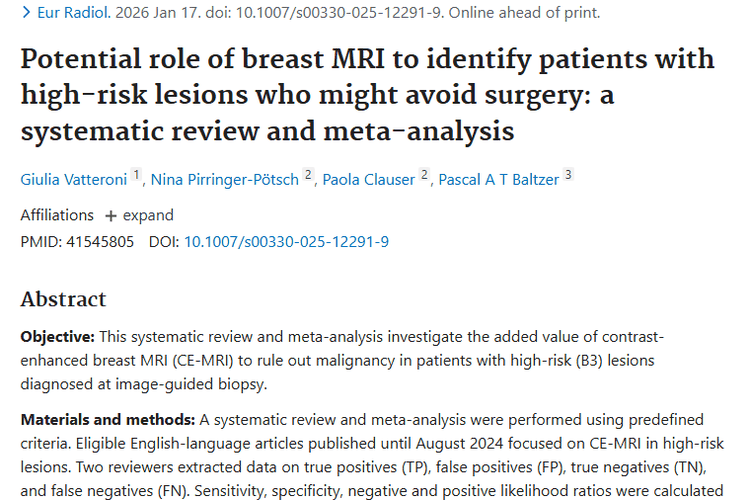Click affiliation superscript 1 after Vatteroni
Image resolution: width=750 pixels, height=500 pixels.
(137, 176)
